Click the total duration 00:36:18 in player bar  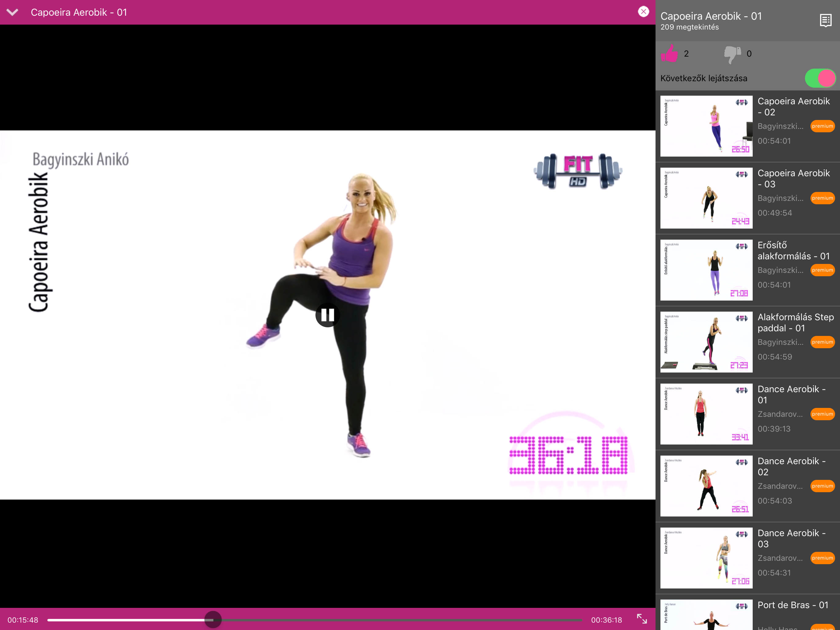606,620
